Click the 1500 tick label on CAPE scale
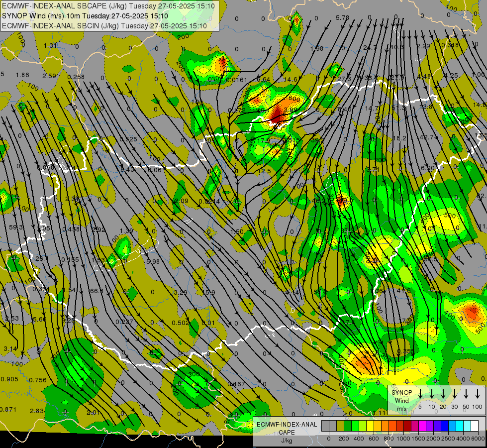The width and height of the screenshot is (487, 448). click(x=418, y=439)
